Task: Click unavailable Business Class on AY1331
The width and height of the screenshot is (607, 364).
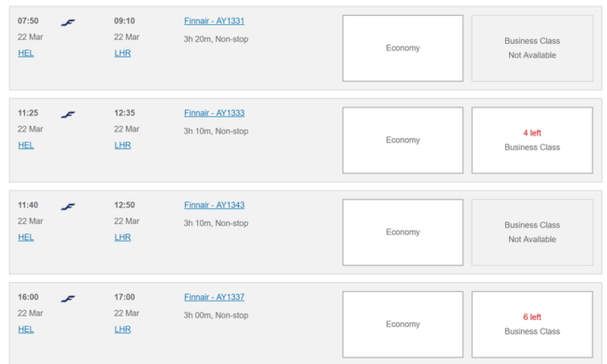Action: (x=532, y=49)
